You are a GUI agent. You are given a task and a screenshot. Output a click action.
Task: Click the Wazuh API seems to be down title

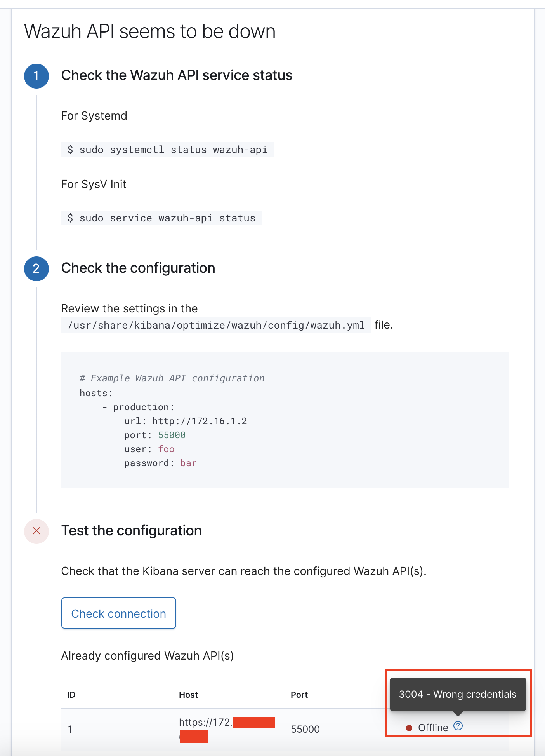point(149,31)
